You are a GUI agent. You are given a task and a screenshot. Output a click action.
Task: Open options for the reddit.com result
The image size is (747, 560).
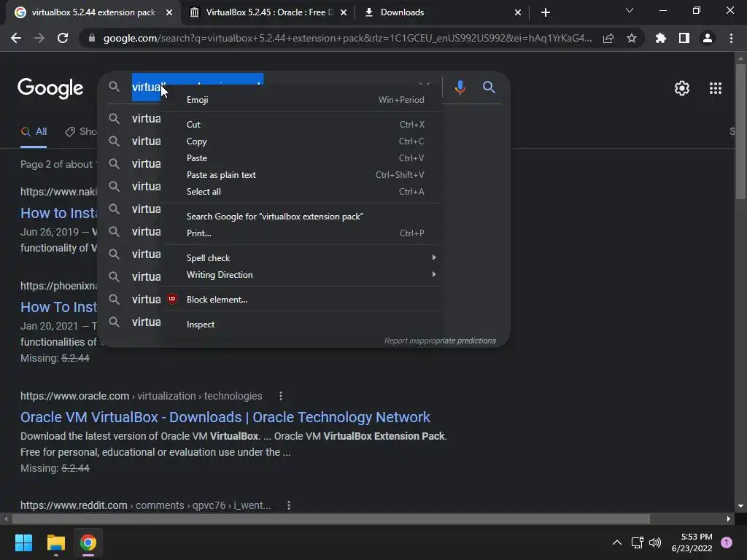pyautogui.click(x=289, y=505)
